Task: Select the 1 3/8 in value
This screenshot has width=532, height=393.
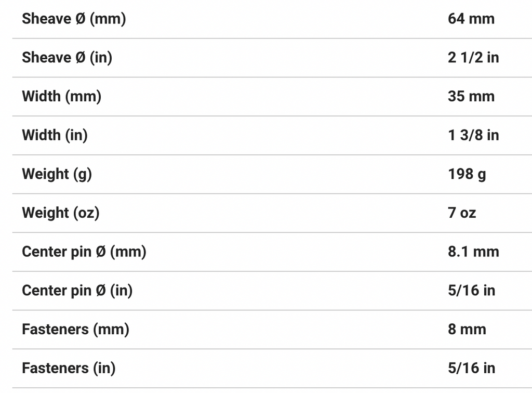Action: (x=473, y=135)
